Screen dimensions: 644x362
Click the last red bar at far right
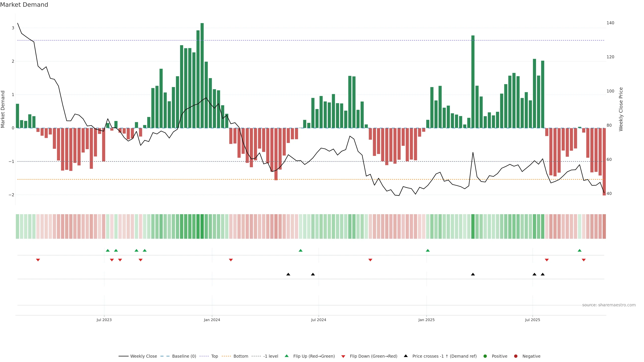(604, 162)
